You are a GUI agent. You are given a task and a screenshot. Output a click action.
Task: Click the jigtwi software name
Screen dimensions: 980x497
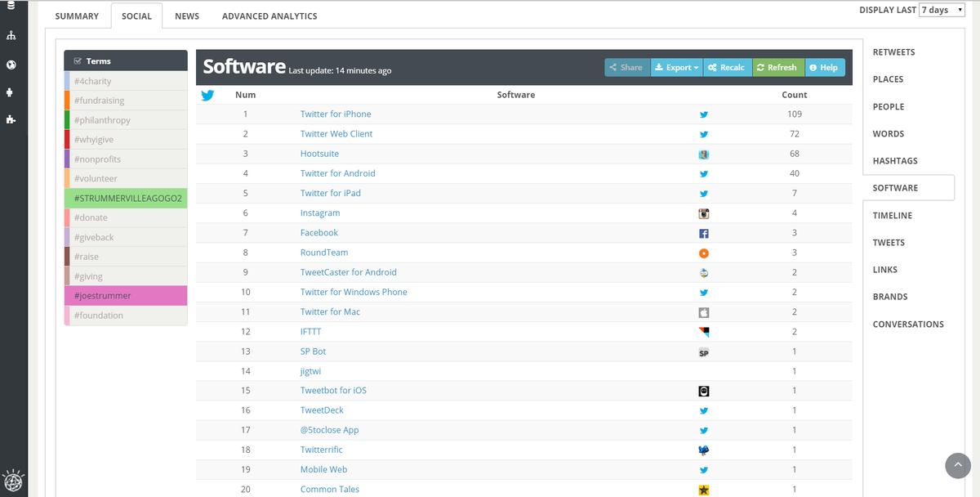(311, 371)
